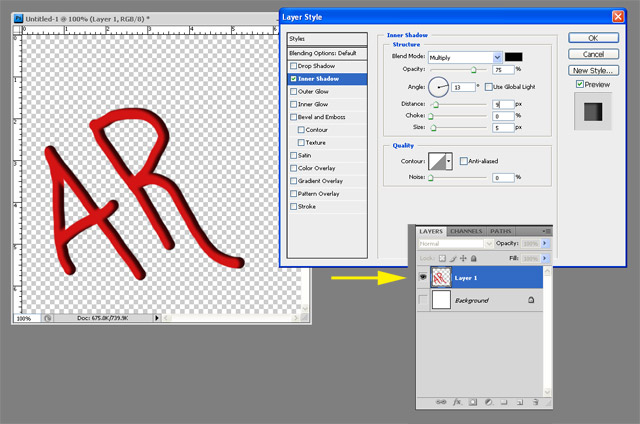The width and height of the screenshot is (640, 424).
Task: Check the Anti-aliased option
Action: pos(464,161)
